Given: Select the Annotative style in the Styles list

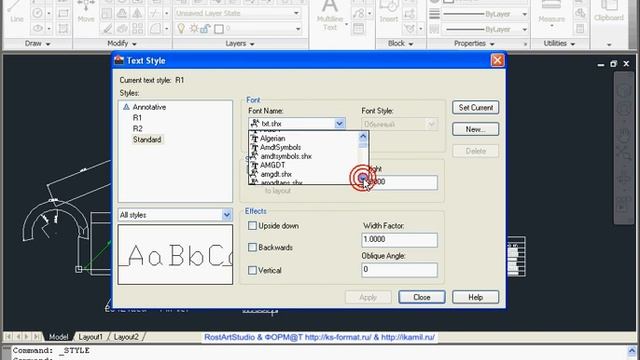Looking at the screenshot, I should (x=149, y=107).
